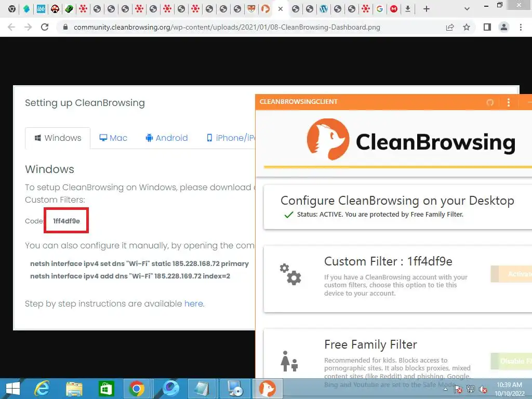Switch to the teal diamond icon tab
This screenshot has height=399, width=532.
[26, 9]
